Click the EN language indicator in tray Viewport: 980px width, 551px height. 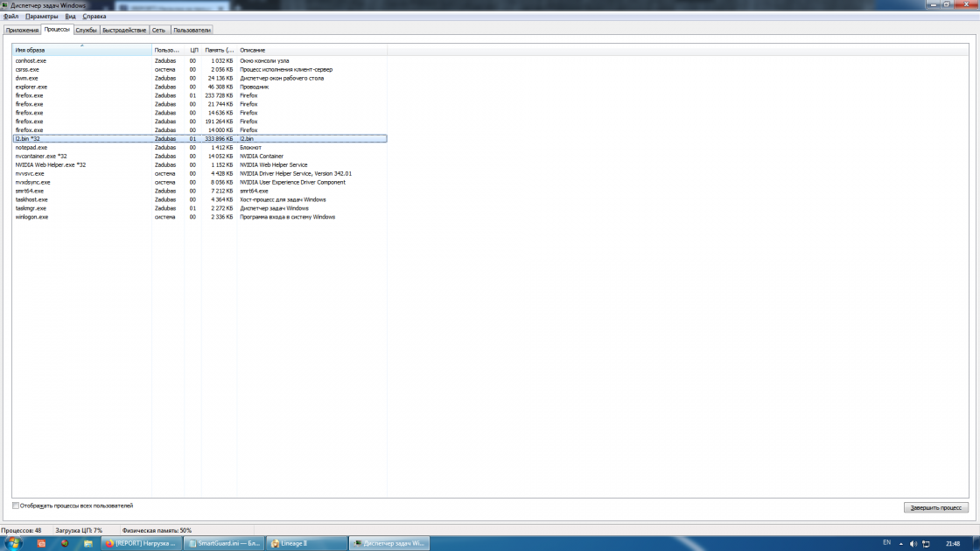tap(886, 542)
